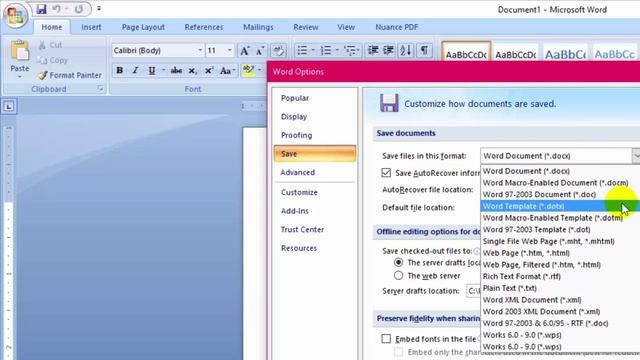Select Trust Center in Word Options
The image size is (640, 360).
coord(302,229)
